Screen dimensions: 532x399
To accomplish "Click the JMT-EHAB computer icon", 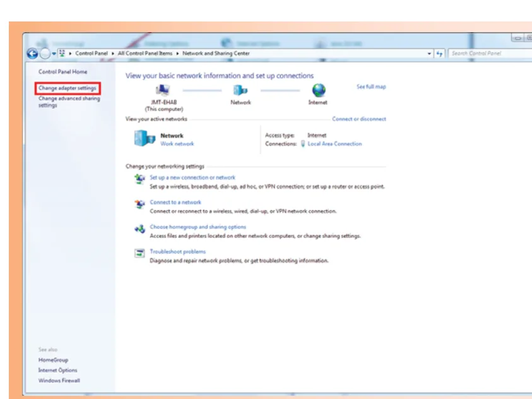I will pos(163,90).
